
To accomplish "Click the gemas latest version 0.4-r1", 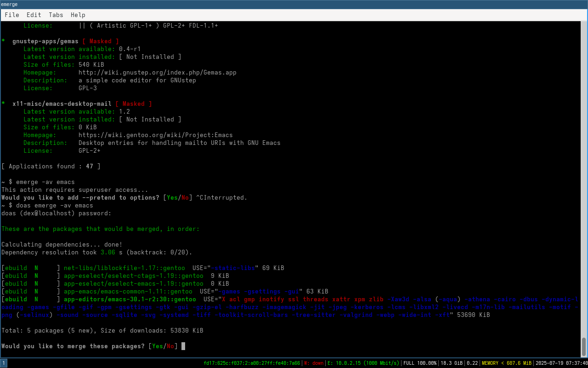I will tap(130, 49).
